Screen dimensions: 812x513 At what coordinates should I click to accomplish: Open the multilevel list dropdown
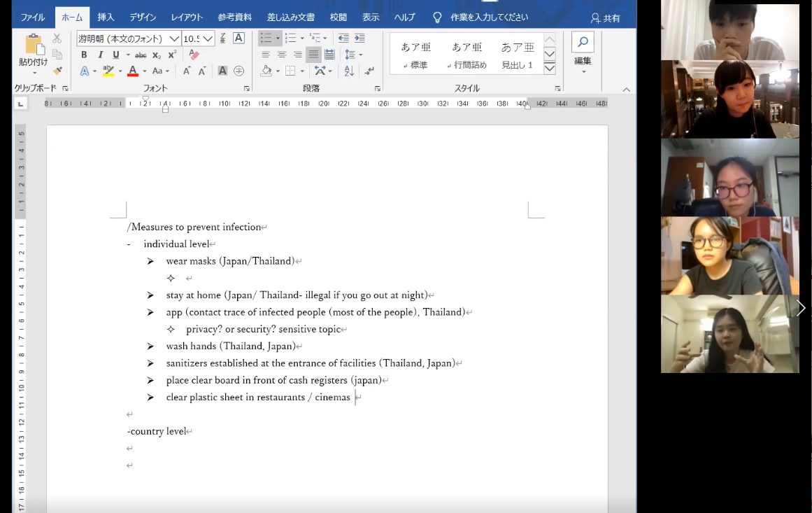point(325,38)
